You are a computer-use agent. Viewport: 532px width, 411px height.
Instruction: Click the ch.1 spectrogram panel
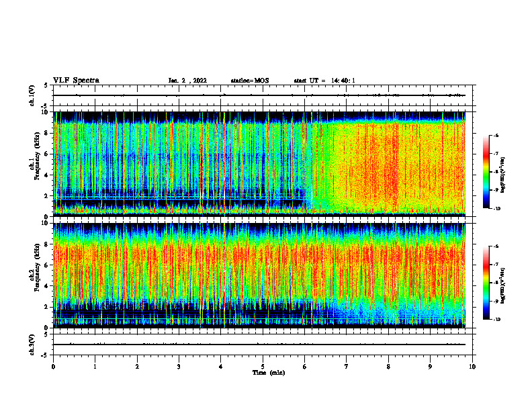263,164
